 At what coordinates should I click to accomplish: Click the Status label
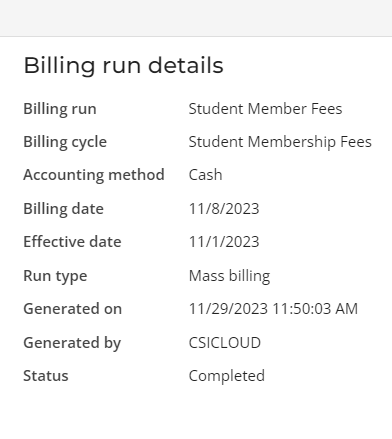46,376
